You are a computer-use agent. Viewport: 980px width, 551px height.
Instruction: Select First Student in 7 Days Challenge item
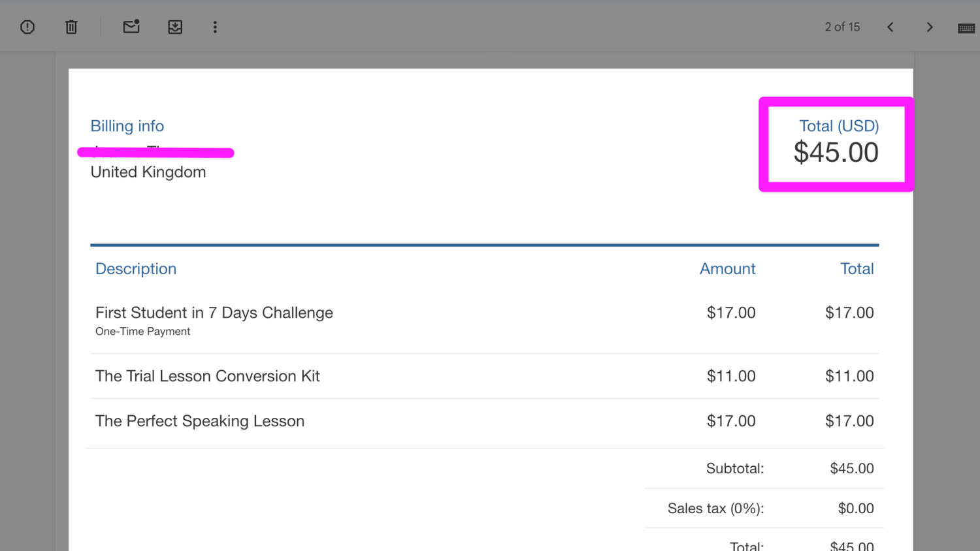point(214,313)
